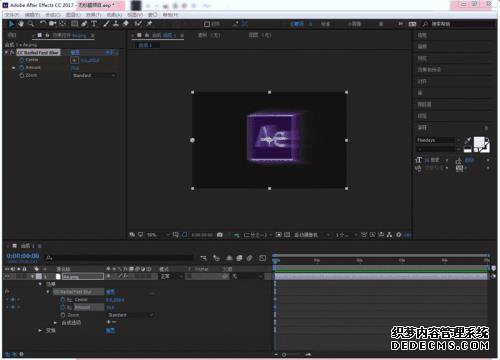Viewport: 500px width, 360px height.
Task: Take a snapshot with the camera icon
Action: tap(220, 235)
